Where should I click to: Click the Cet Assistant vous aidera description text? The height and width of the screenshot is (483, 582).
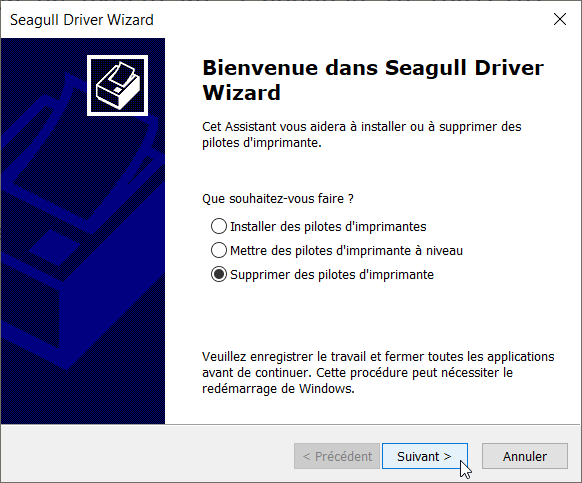(362, 134)
